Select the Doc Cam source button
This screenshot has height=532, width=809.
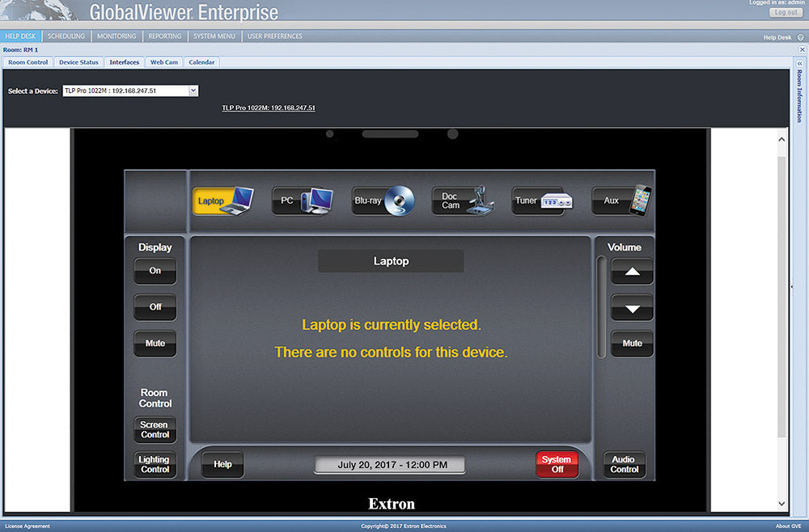(x=463, y=201)
